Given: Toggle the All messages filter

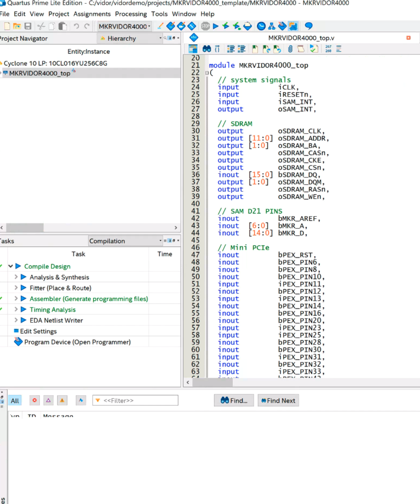Looking at the screenshot, I should tap(15, 401).
